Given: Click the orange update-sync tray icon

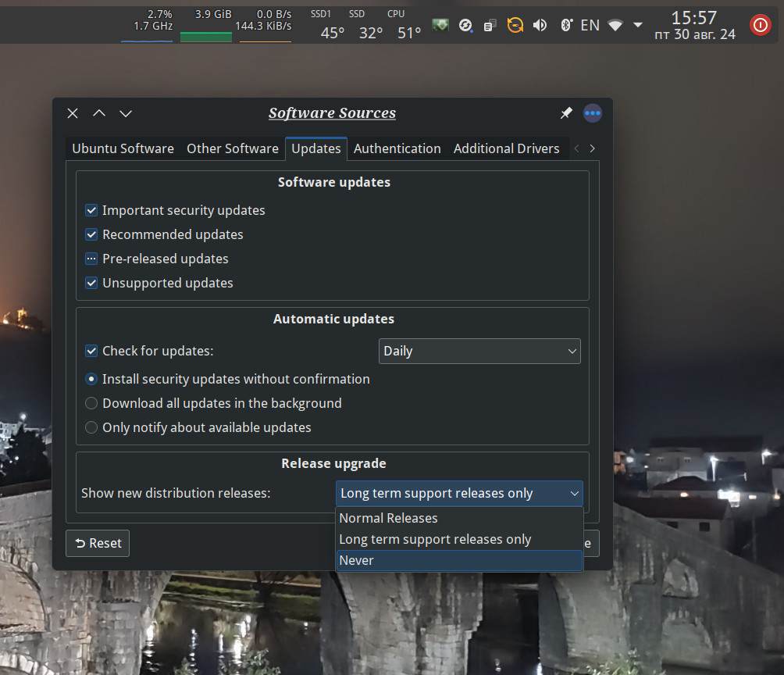Looking at the screenshot, I should [515, 25].
